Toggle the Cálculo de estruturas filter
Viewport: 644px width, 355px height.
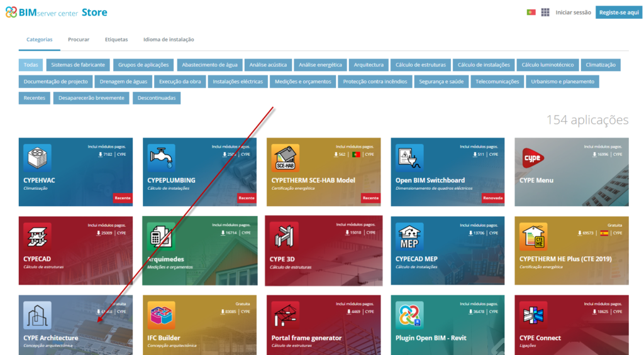[x=420, y=65]
